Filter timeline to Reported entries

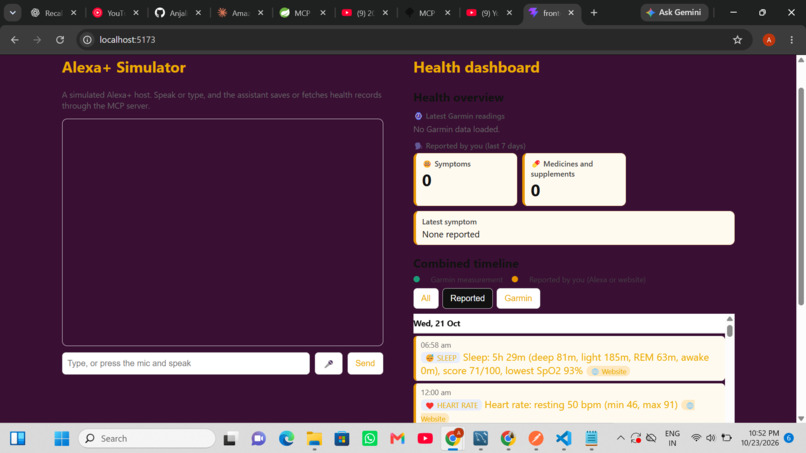click(467, 298)
